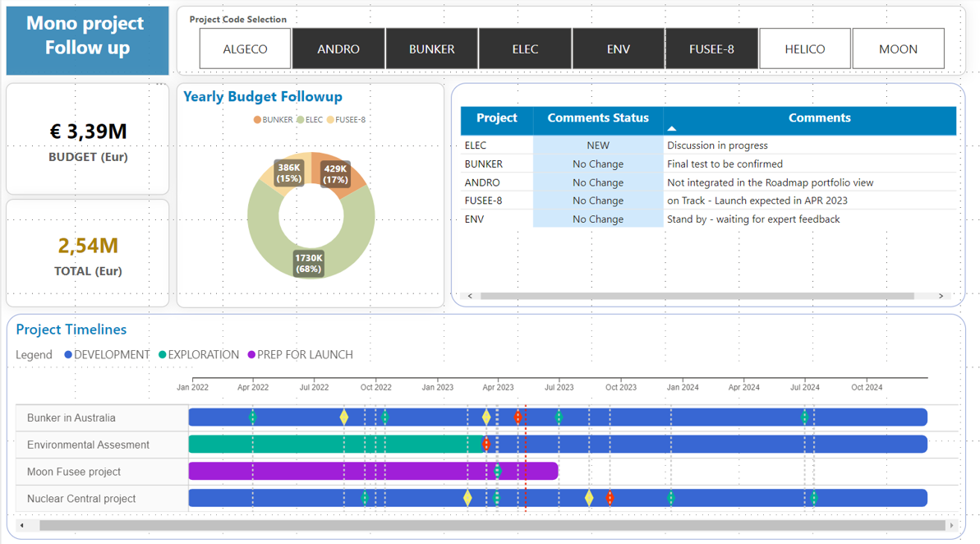Select the green milestone on Moon Fusee project row

498,471
